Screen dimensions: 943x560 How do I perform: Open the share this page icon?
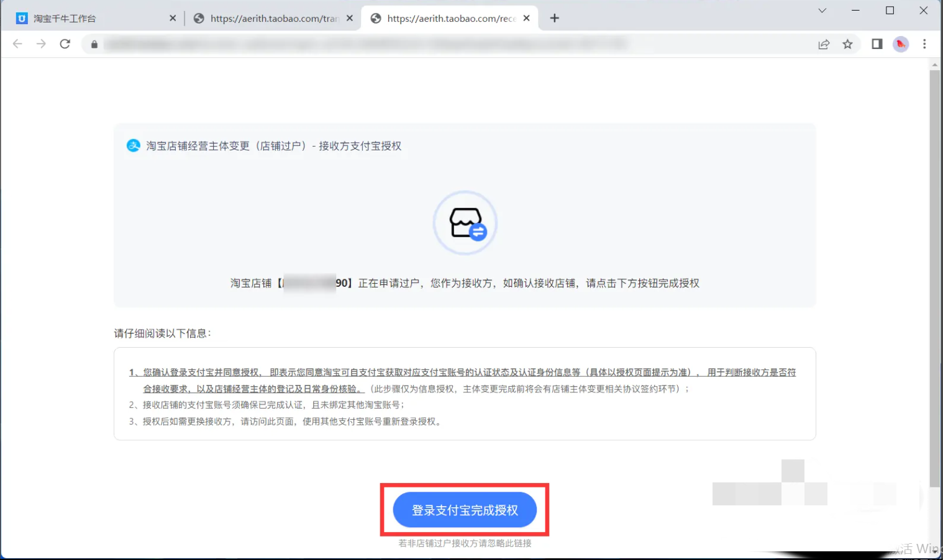(x=824, y=44)
